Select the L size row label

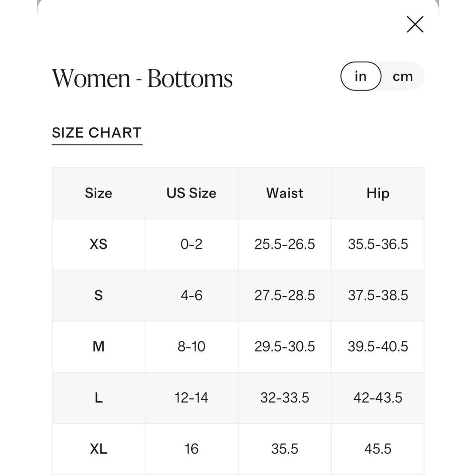coord(99,397)
